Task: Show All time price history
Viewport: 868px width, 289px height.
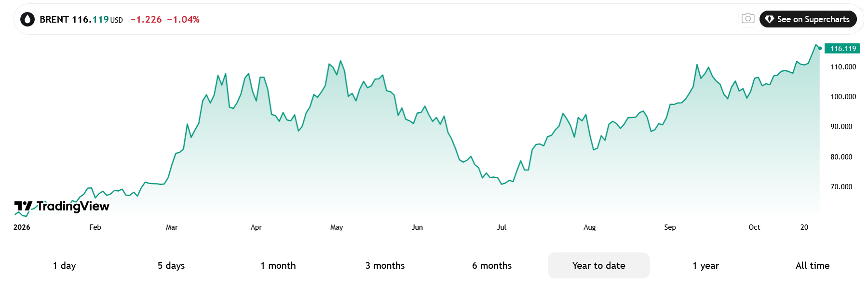Action: 813,265
